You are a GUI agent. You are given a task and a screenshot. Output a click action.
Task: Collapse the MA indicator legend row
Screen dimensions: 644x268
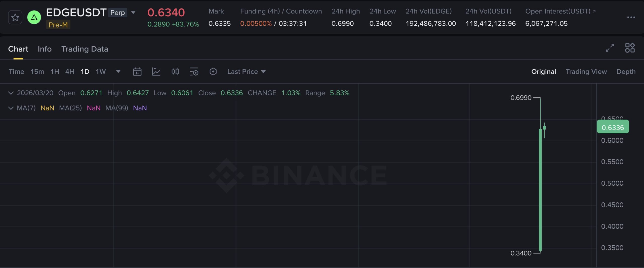click(11, 108)
